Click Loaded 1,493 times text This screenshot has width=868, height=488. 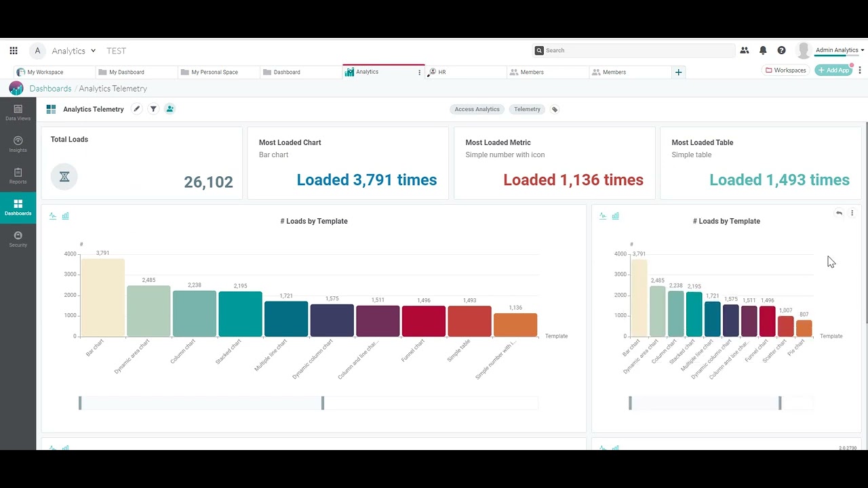(x=779, y=180)
